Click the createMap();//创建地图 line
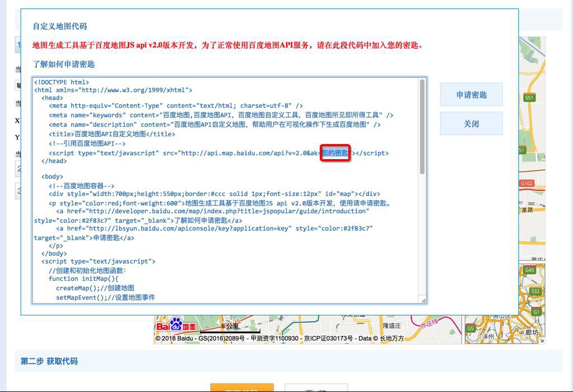Image resolution: width=573 pixels, height=392 pixels. tap(95, 288)
